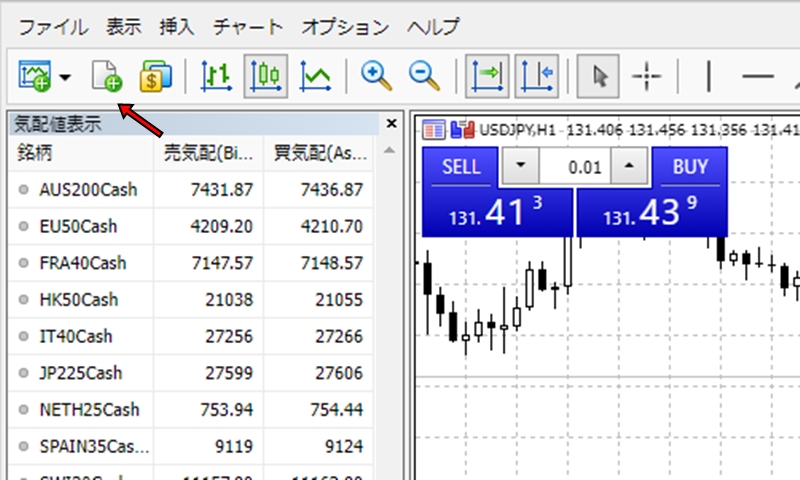Zoom out of the chart
Image resolution: width=800 pixels, height=480 pixels.
pyautogui.click(x=424, y=77)
